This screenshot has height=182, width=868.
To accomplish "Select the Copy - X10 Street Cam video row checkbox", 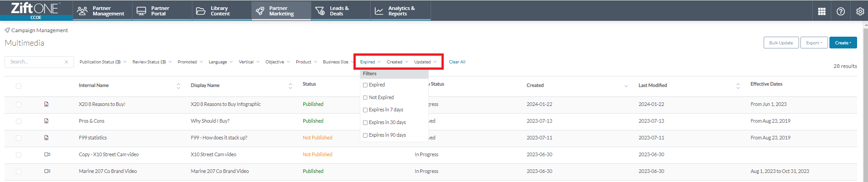I will click(19, 155).
